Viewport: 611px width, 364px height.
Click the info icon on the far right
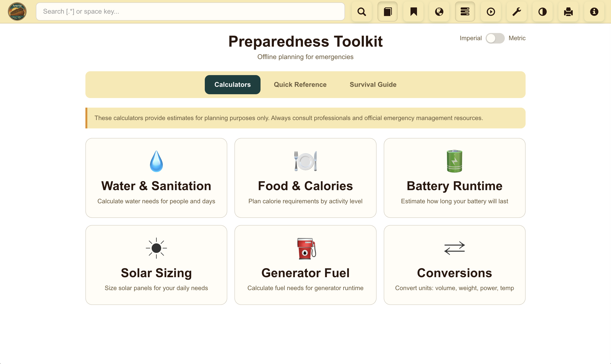tap(594, 11)
